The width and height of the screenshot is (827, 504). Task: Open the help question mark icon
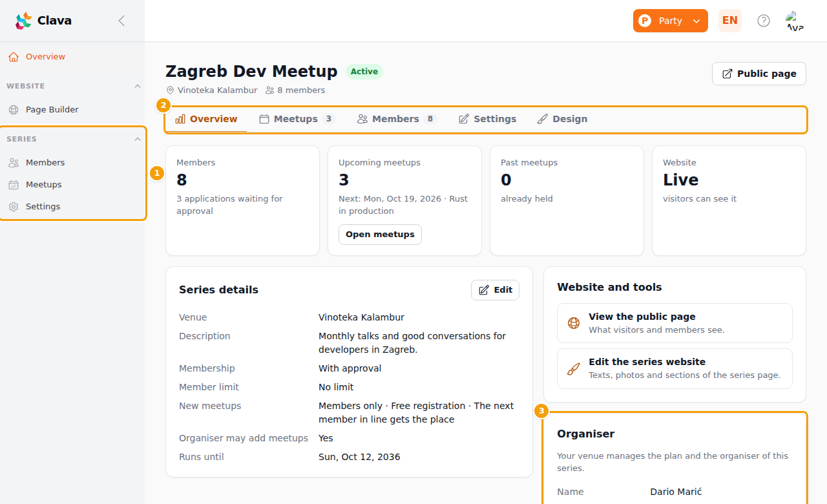[764, 21]
